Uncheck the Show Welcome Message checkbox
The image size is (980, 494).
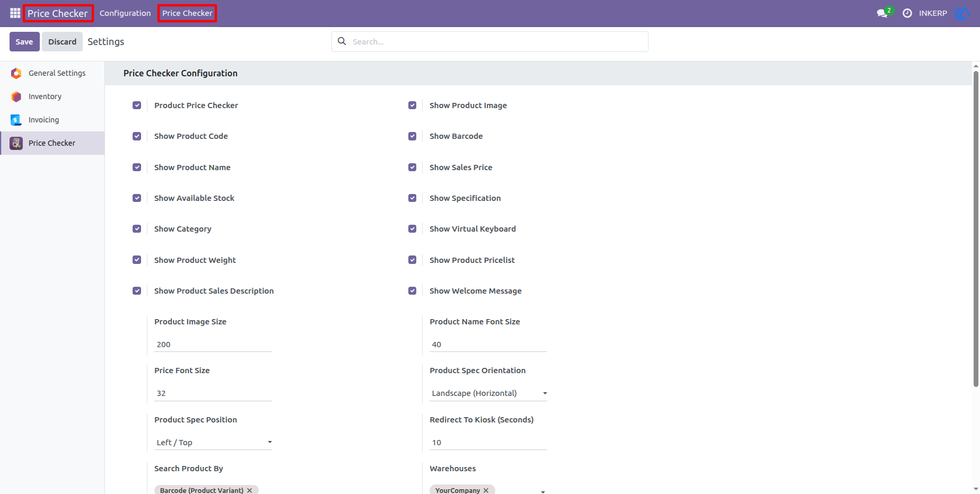[412, 291]
